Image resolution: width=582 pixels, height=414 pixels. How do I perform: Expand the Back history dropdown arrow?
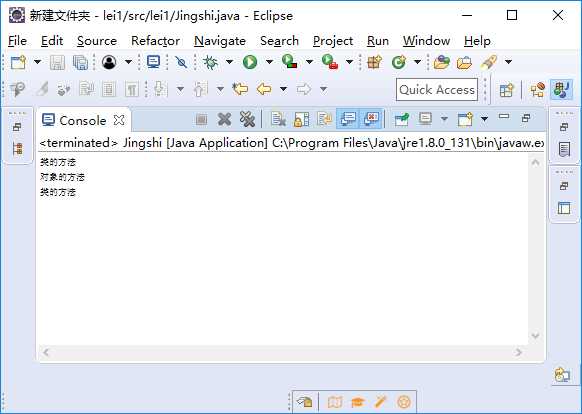click(x=283, y=89)
